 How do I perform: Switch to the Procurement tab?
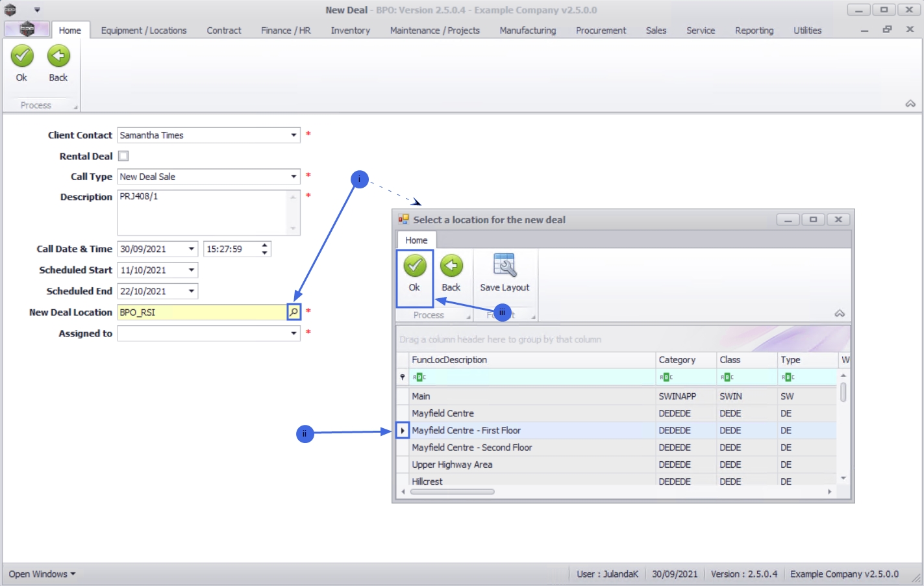click(601, 31)
